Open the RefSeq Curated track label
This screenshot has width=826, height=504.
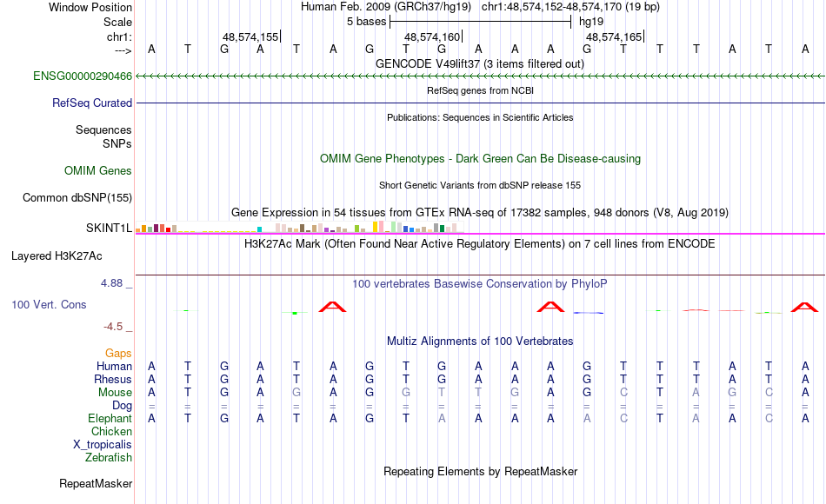pyautogui.click(x=92, y=103)
